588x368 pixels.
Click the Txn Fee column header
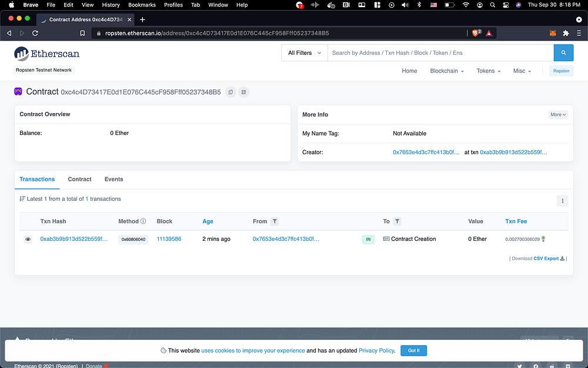click(516, 221)
